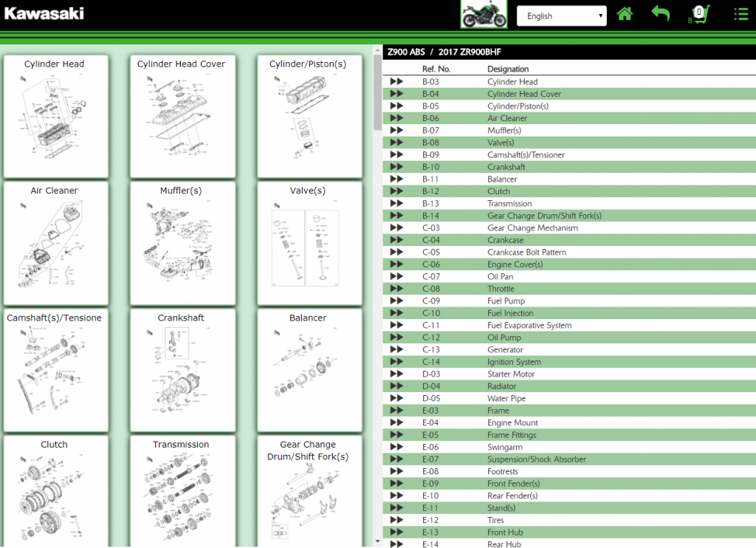
Task: Open the Gear Change Drum/Shift Fork(s) card
Action: [309, 492]
